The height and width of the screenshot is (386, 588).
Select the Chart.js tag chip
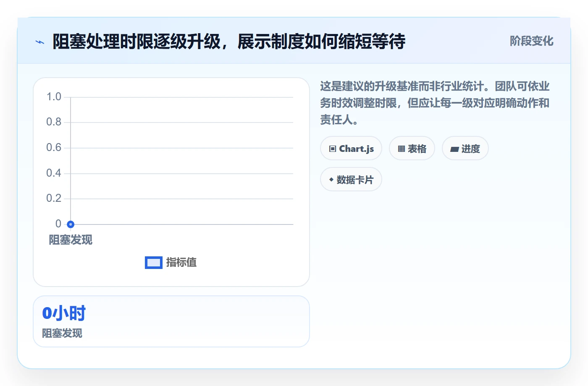[x=351, y=149]
